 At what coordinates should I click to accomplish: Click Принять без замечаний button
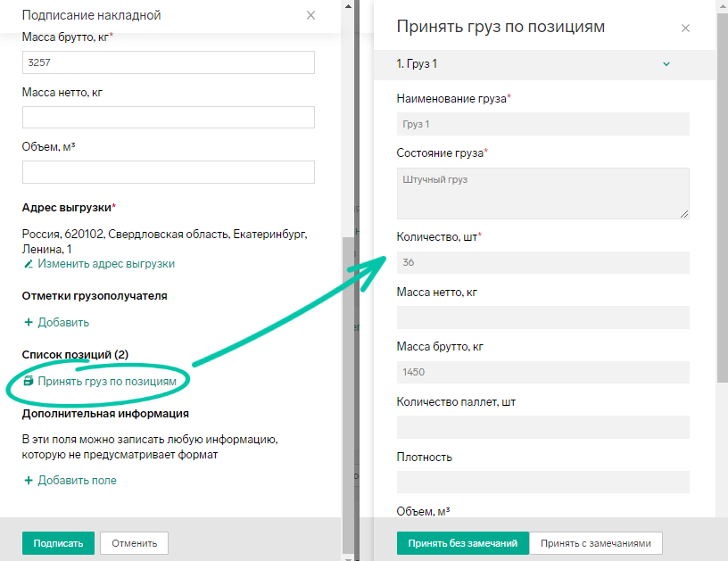(462, 543)
